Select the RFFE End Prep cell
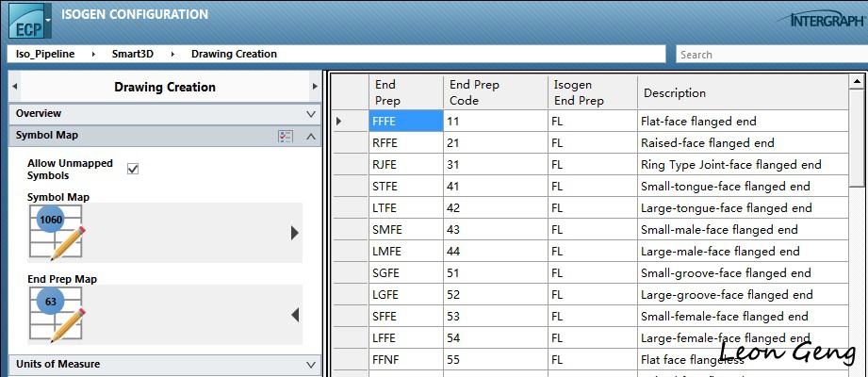 point(406,143)
